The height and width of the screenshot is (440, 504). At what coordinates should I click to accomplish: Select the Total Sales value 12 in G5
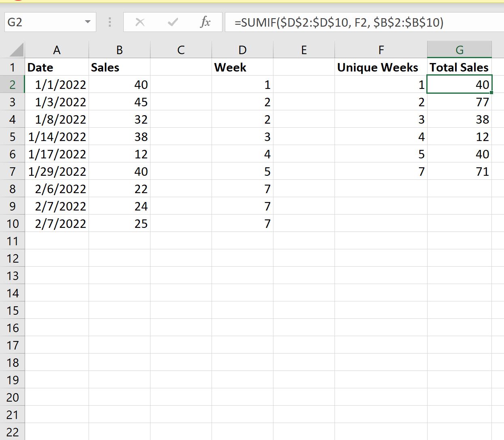click(x=460, y=137)
